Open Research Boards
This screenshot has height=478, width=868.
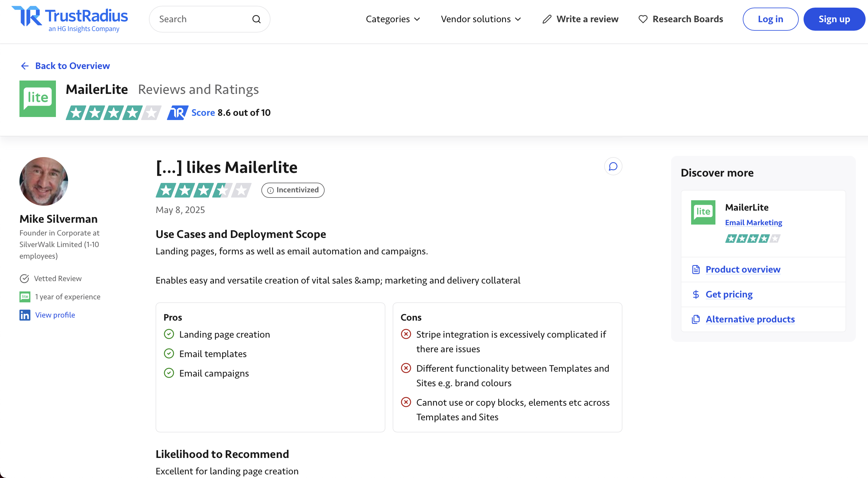[x=688, y=19]
